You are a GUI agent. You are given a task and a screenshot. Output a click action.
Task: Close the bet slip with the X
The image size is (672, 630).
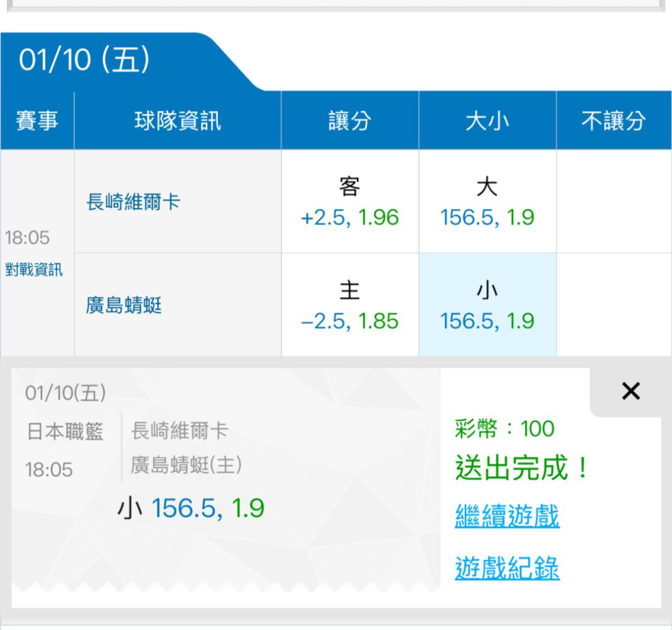[x=630, y=392]
